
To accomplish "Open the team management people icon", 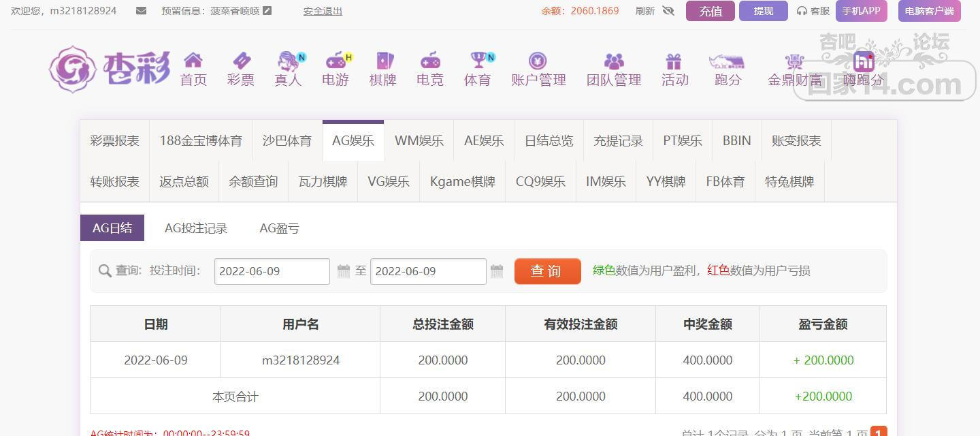I will 613,61.
